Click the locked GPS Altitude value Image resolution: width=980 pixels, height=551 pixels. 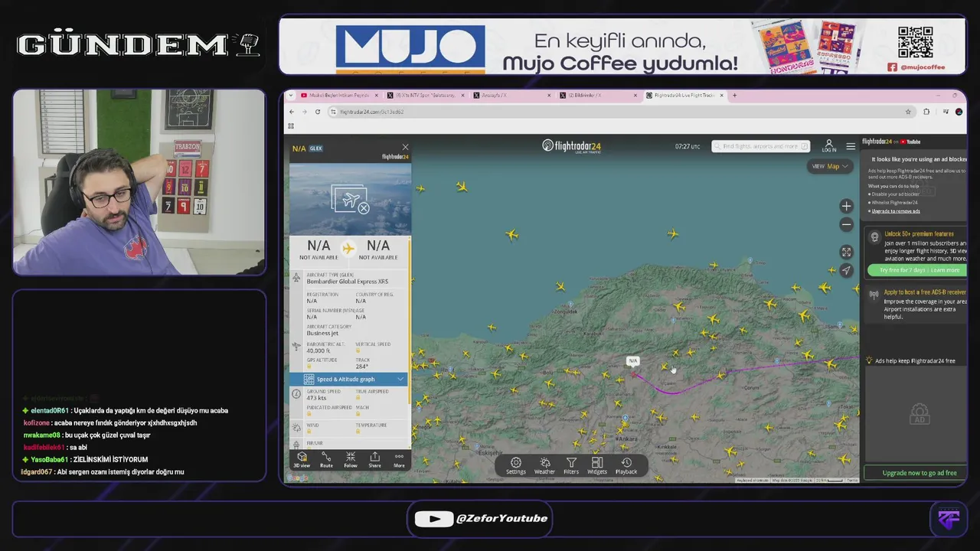click(309, 367)
